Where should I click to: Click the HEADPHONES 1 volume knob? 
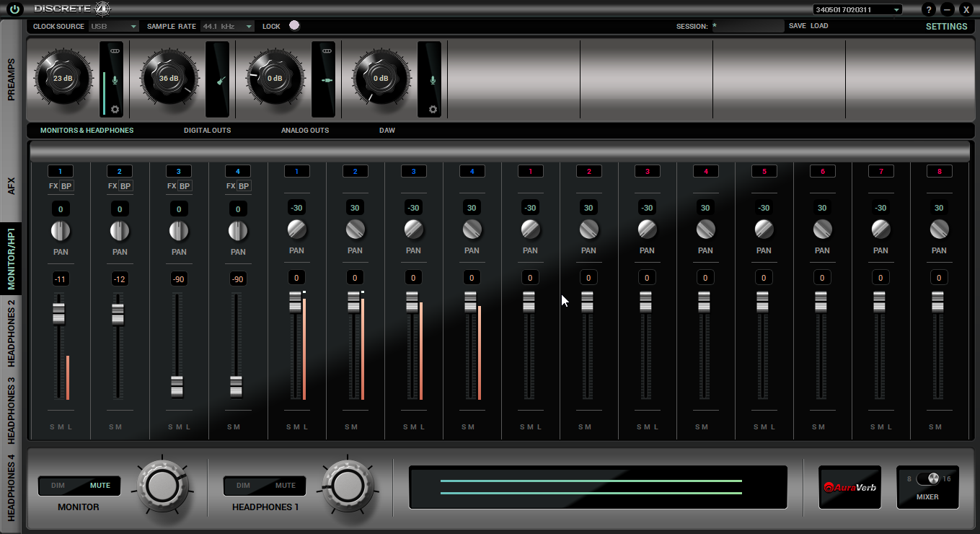(348, 486)
